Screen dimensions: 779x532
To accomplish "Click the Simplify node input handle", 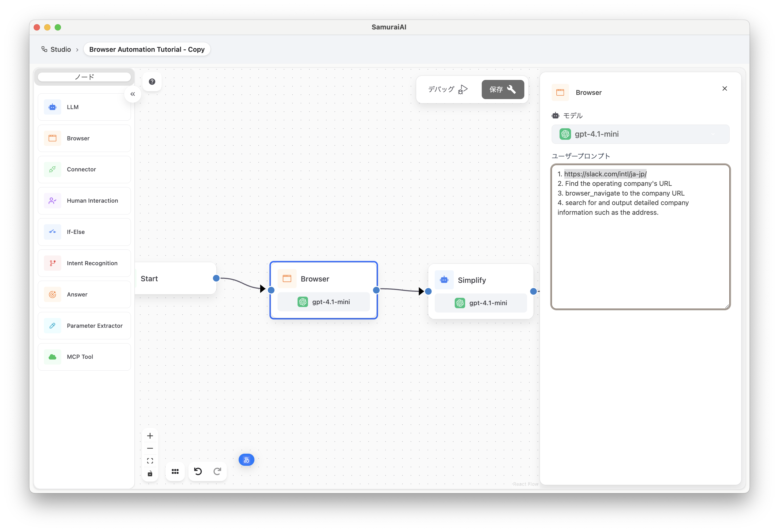I will (428, 292).
